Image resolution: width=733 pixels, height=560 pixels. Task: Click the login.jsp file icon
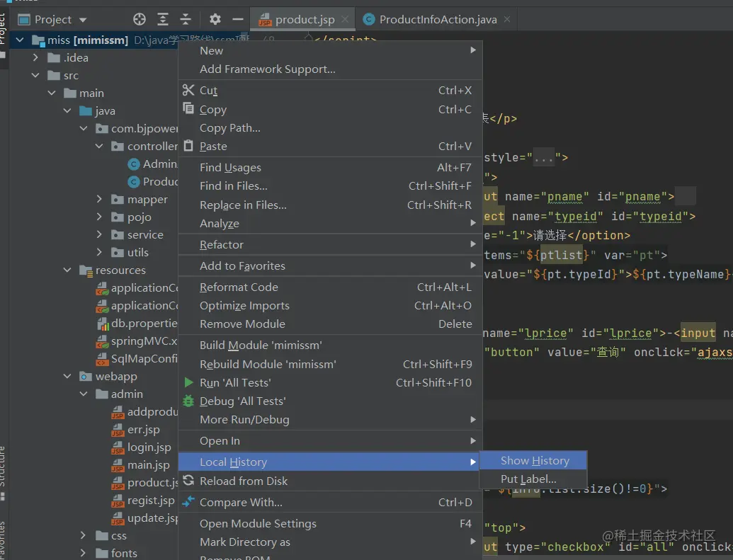[118, 447]
